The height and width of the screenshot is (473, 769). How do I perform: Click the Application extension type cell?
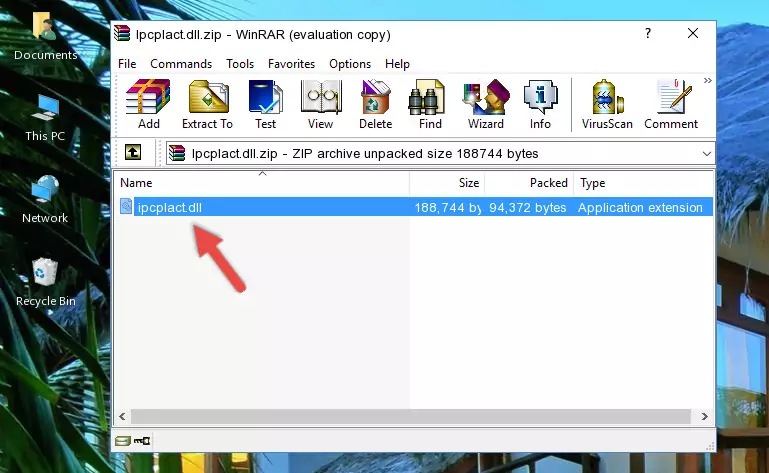[x=640, y=208]
